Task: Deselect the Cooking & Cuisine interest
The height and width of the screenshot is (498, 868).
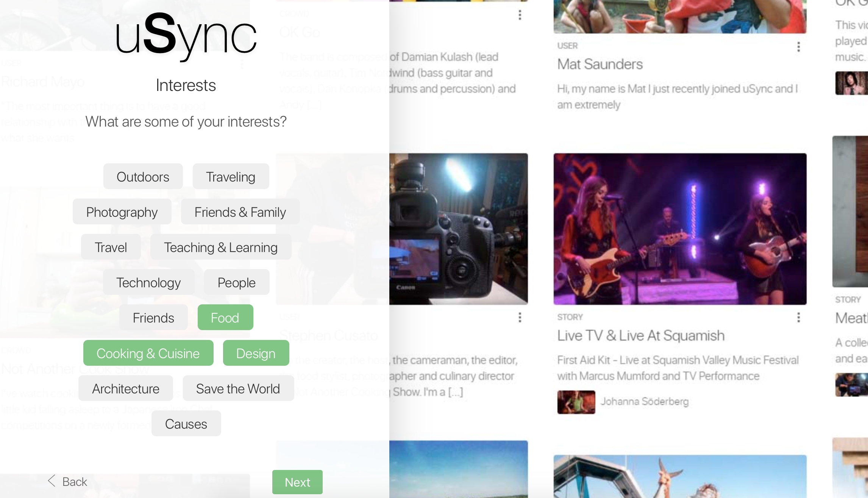Action: 148,353
